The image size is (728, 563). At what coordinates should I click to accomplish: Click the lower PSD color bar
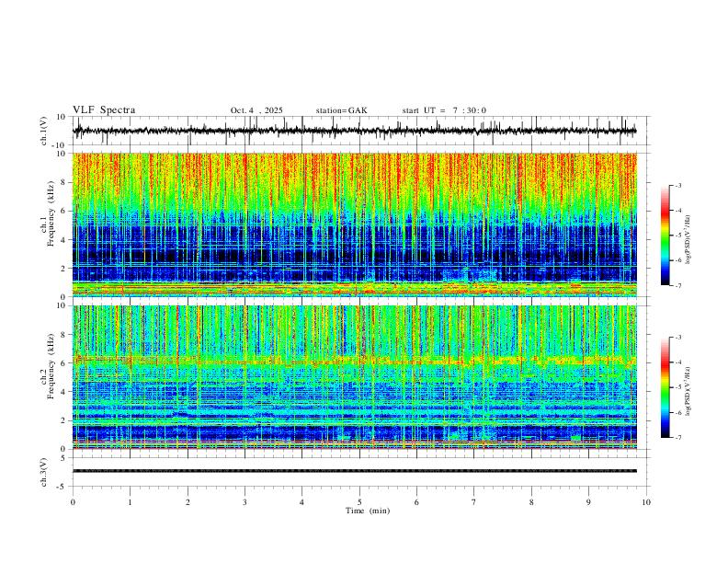(665, 387)
